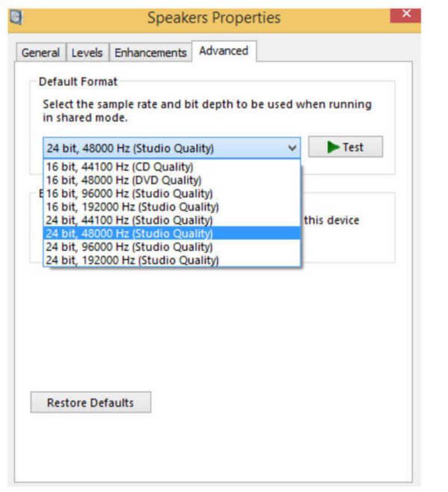Image resolution: width=448 pixels, height=492 pixels.
Task: Select 16 bit, 96000 Hz option
Action: (129, 193)
